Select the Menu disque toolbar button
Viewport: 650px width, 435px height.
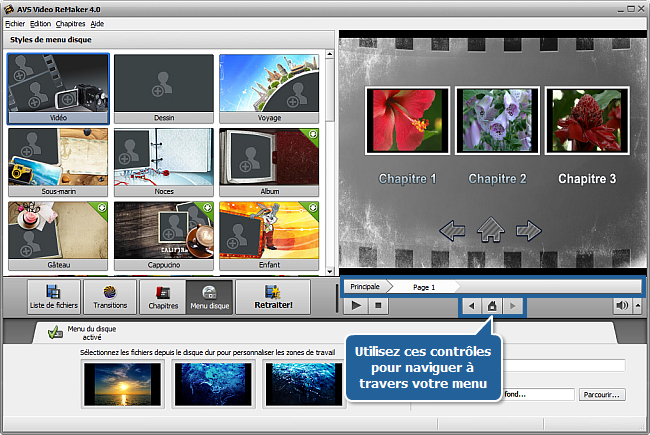click(x=210, y=297)
